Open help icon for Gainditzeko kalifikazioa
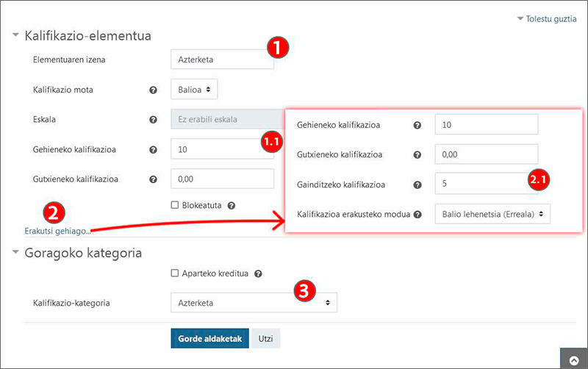Image resolution: width=588 pixels, height=369 pixels. pos(417,185)
